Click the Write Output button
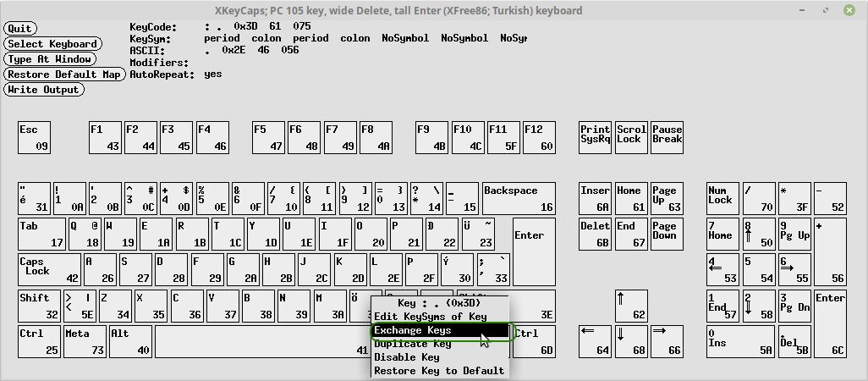Viewport: 868px width, 381px height. click(x=44, y=90)
